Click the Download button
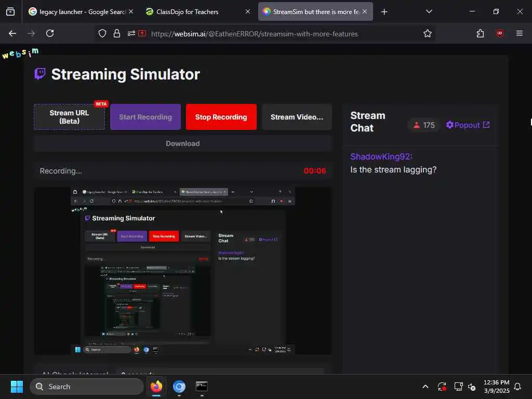Image resolution: width=532 pixels, height=399 pixels. [182, 143]
